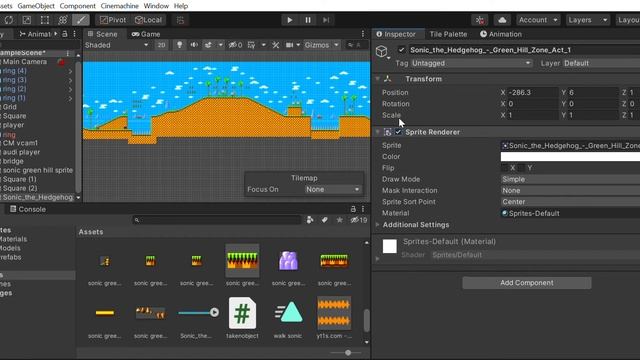Expand the ring (2) hierarchy item
The image size is (640, 360).
coord(70,89)
